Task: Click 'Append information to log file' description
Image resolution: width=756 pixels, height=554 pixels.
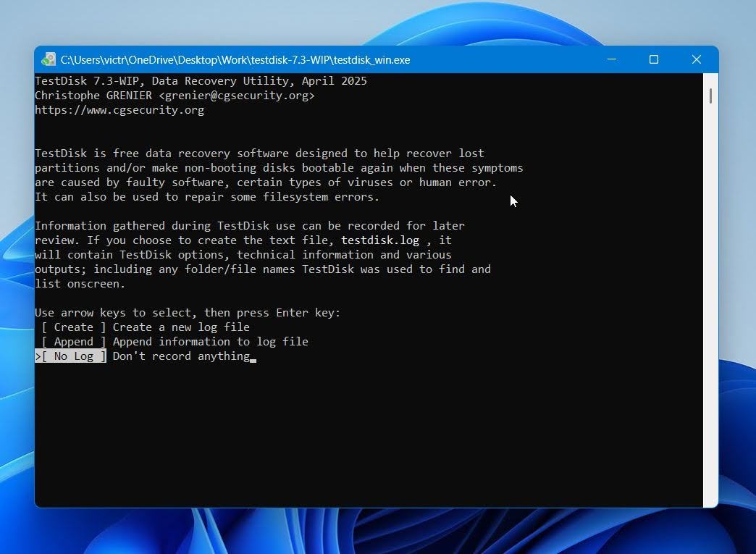Action: click(211, 342)
